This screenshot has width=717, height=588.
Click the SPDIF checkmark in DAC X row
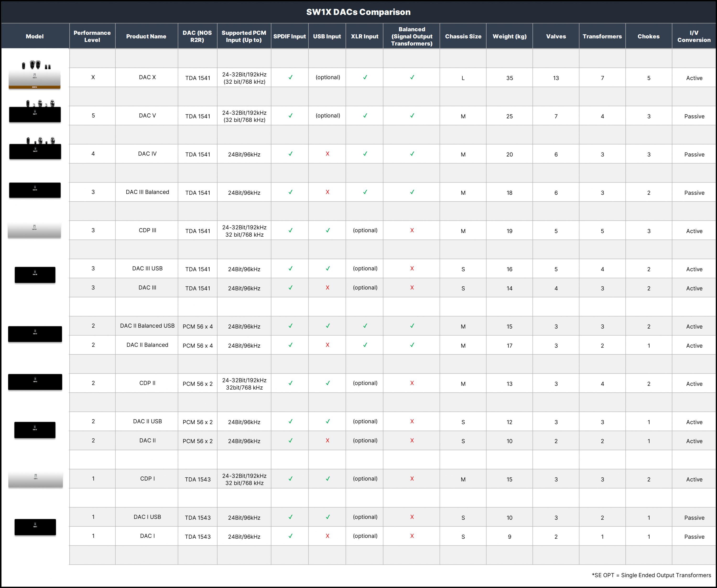pyautogui.click(x=291, y=77)
